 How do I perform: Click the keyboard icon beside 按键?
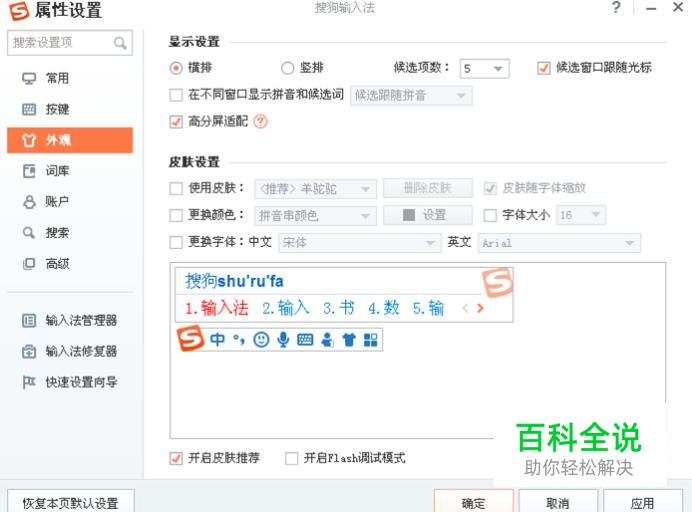[x=29, y=109]
